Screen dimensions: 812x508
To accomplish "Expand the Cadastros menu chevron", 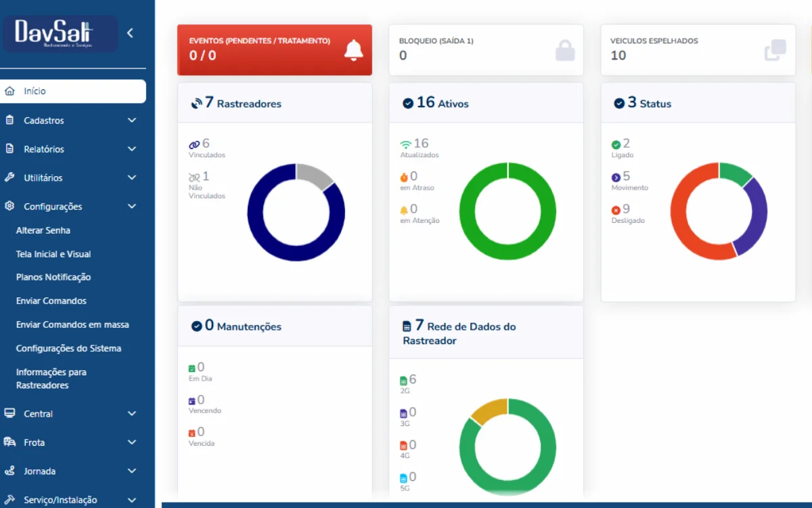I will pyautogui.click(x=131, y=120).
